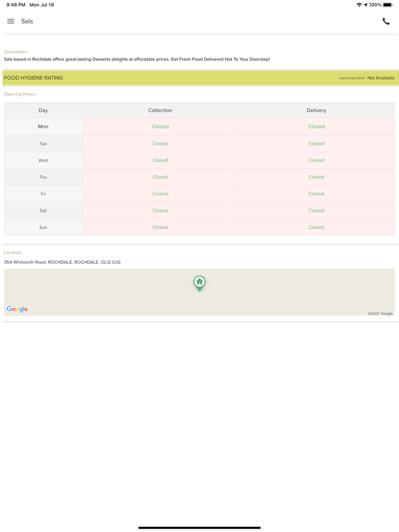Tap the Food Hygiene Rating banner

pyautogui.click(x=199, y=77)
